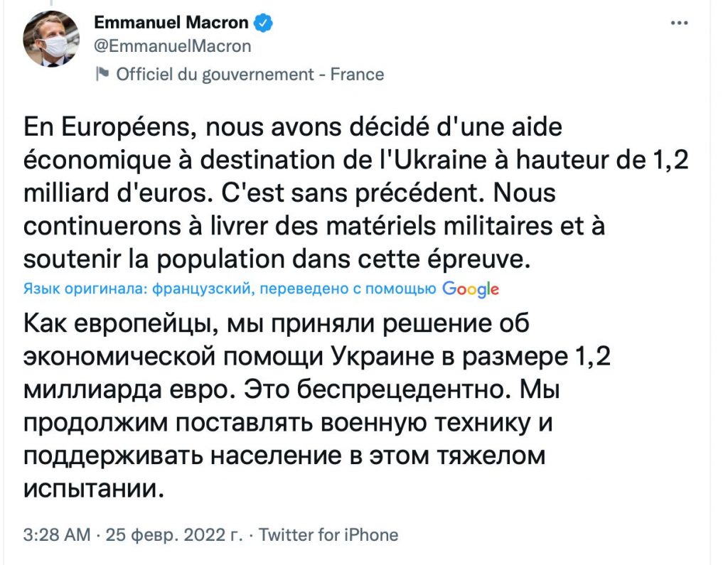Click the original French tweet text

(x=355, y=193)
